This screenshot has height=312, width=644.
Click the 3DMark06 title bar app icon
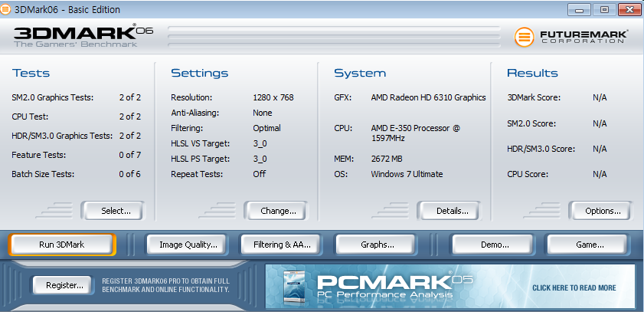(5, 9)
